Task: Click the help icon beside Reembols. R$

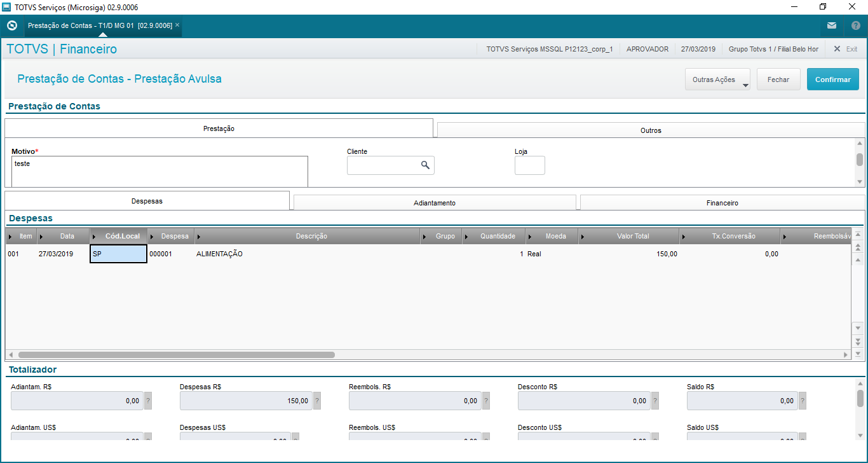Action: [x=486, y=401]
